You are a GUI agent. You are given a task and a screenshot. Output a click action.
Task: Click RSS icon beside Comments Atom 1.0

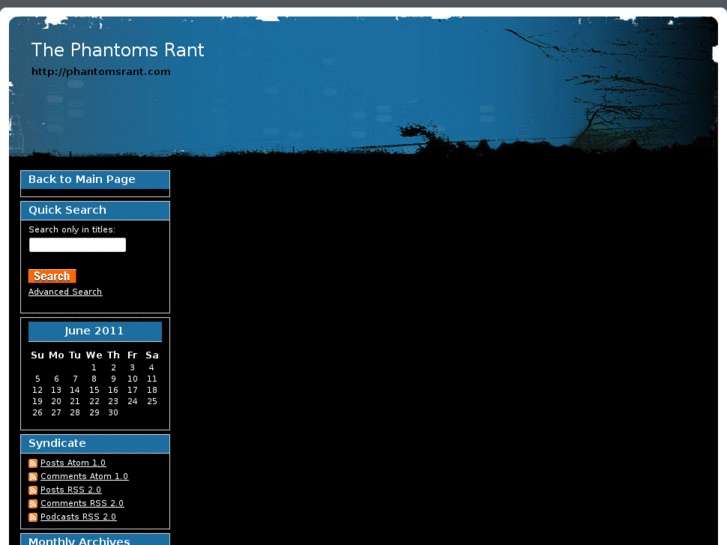pyautogui.click(x=33, y=477)
